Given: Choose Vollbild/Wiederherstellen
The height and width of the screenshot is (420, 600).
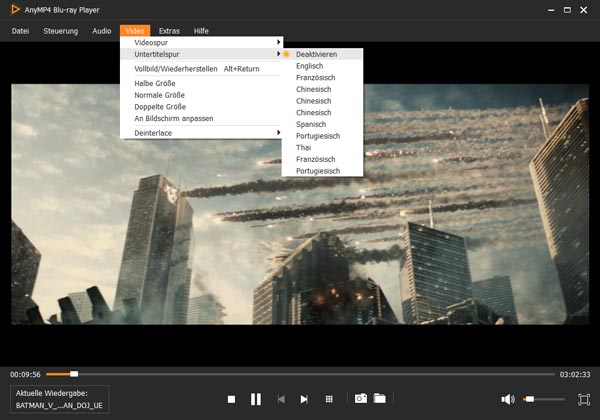Looking at the screenshot, I should coord(201,69).
